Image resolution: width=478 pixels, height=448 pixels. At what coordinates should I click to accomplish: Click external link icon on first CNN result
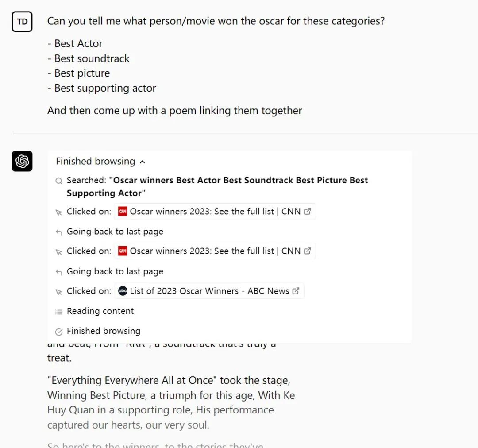[x=307, y=211]
